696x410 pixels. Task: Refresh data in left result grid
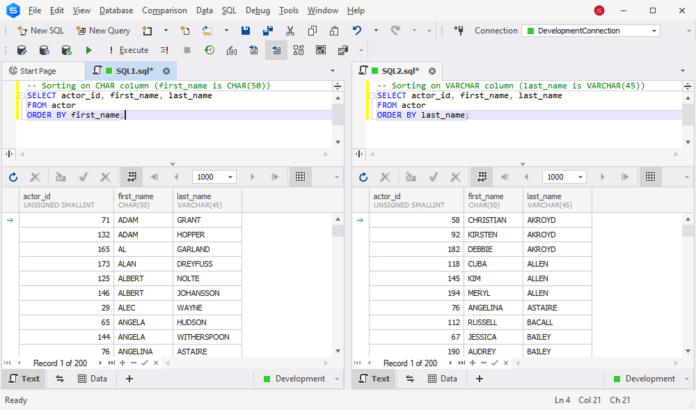click(13, 177)
